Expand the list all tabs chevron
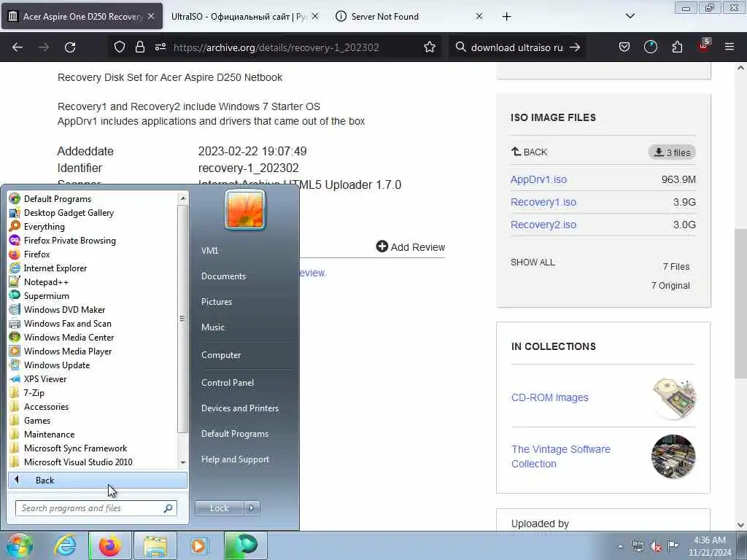The height and width of the screenshot is (560, 747). click(x=630, y=16)
